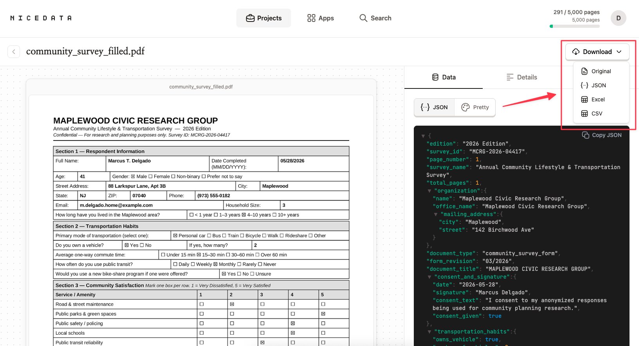This screenshot has height=346, width=644.
Task: Click the email m.delgado.home@example.com in form
Action: tap(116, 205)
